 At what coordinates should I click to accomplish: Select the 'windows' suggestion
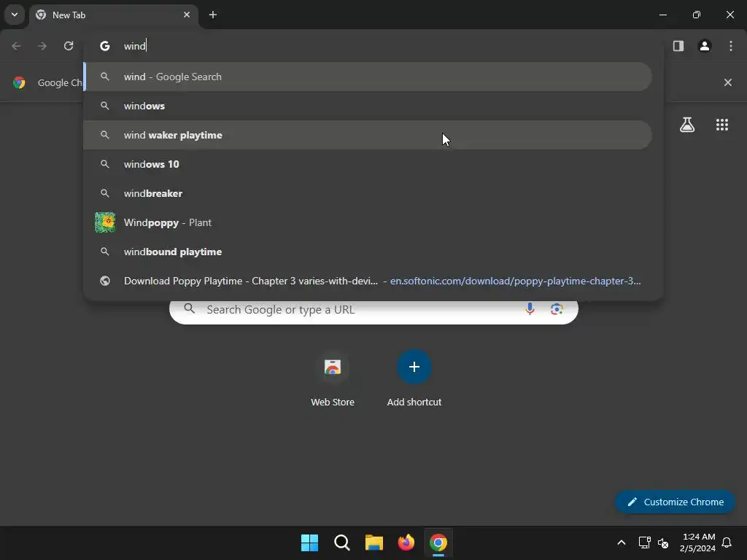point(368,106)
